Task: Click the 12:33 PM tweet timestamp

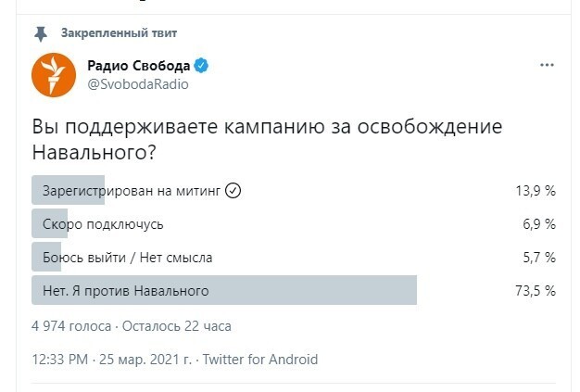Action: [x=60, y=360]
